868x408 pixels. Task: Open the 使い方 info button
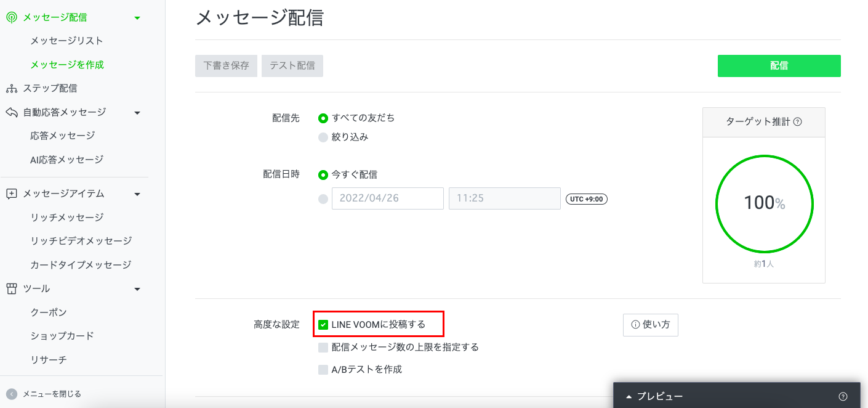pos(650,325)
